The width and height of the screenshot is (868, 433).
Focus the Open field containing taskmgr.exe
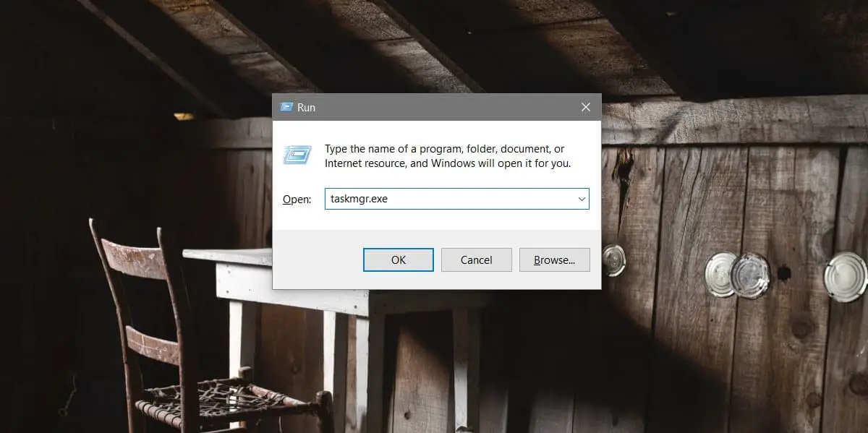(x=457, y=199)
